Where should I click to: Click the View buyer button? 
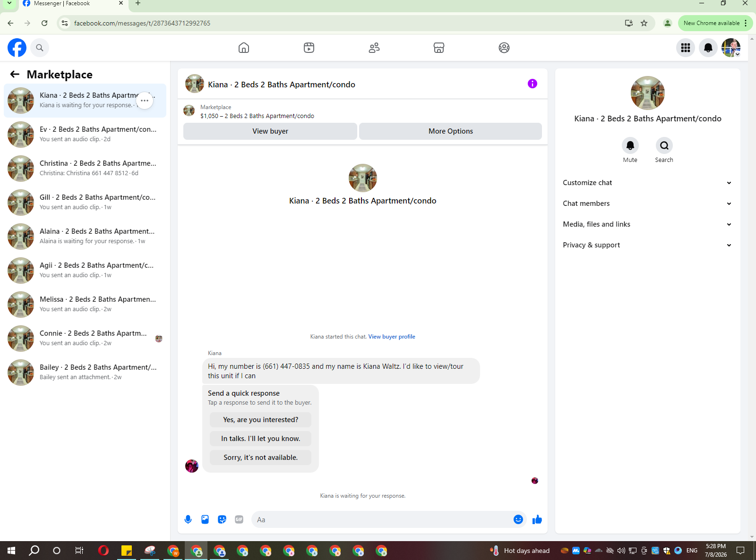(270, 131)
